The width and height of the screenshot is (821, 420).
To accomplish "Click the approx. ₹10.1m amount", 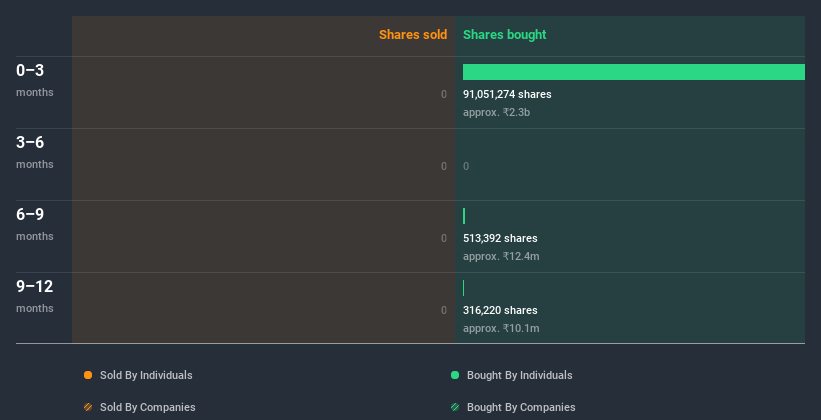I will point(501,328).
